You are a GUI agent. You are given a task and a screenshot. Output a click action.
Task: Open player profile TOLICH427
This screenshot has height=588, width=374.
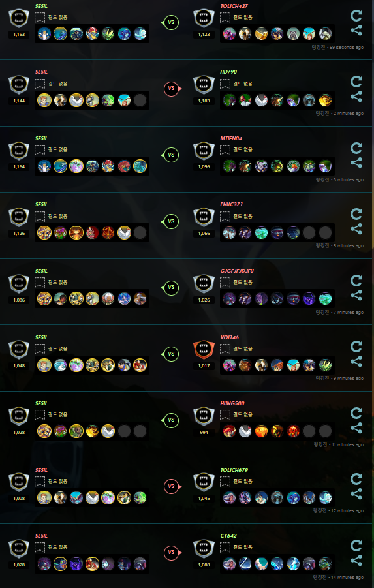[x=234, y=6]
